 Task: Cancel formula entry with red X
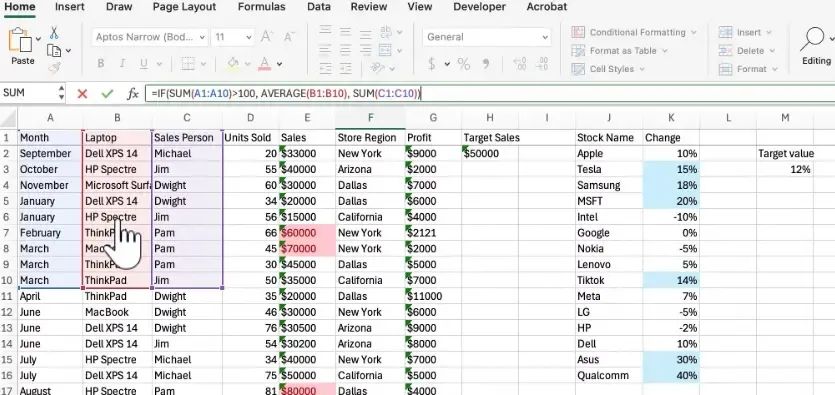pos(82,94)
